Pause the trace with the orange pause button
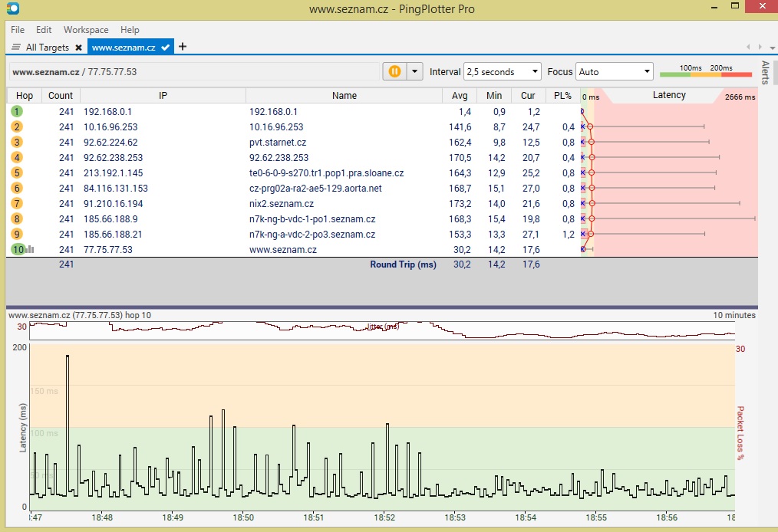The width and height of the screenshot is (778, 532). [x=394, y=71]
